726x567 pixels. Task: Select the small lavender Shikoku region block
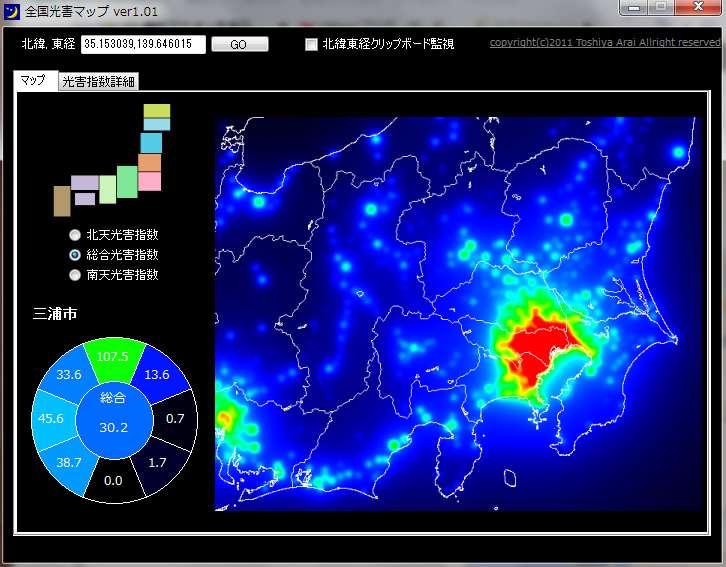(85, 199)
